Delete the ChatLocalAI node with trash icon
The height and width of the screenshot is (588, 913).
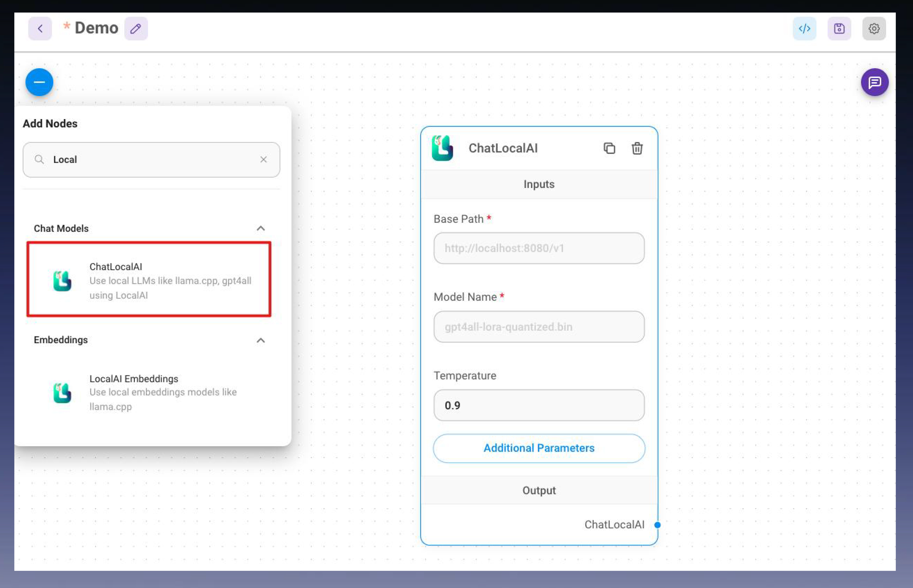[x=636, y=148]
